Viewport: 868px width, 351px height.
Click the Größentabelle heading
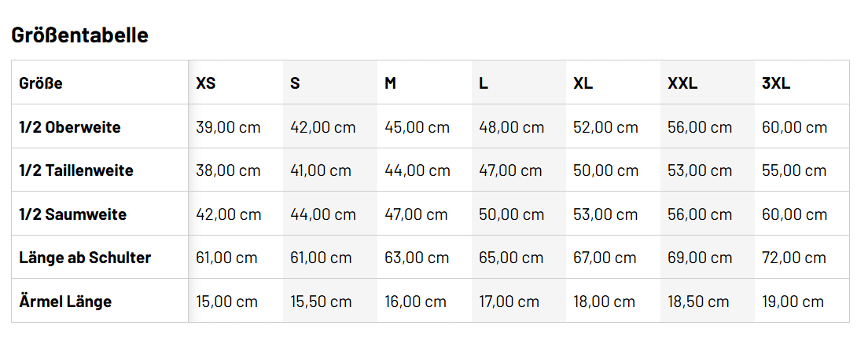pos(79,35)
